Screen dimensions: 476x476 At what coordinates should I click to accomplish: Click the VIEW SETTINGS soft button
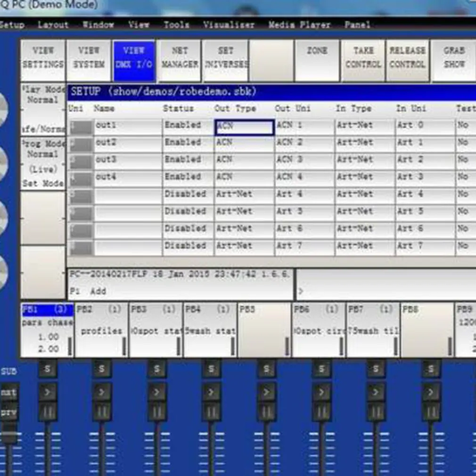[43, 60]
